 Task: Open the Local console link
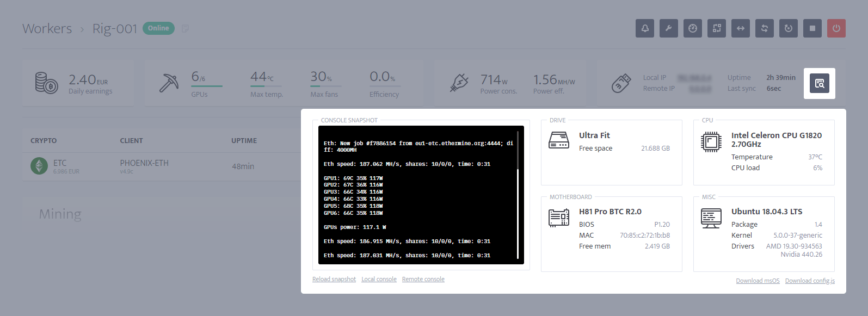coord(379,279)
